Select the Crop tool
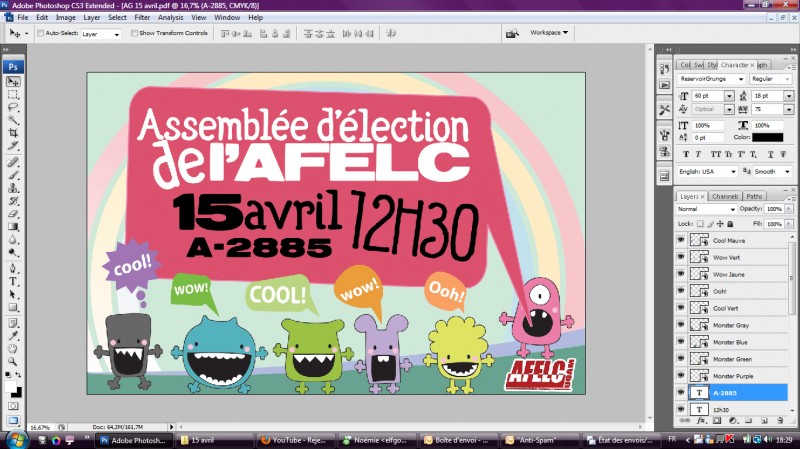The height and width of the screenshot is (449, 800). [13, 133]
